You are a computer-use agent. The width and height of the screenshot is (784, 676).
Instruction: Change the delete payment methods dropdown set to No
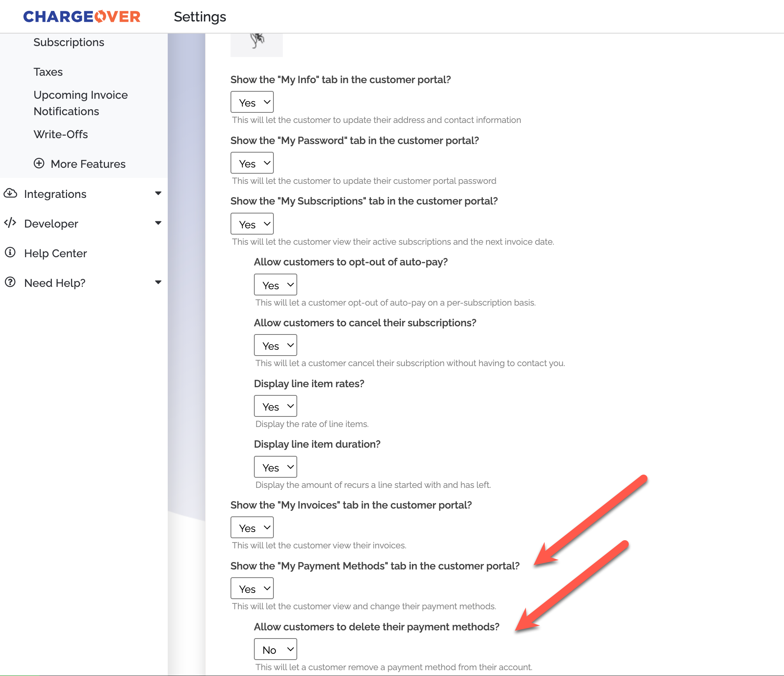[x=275, y=649]
